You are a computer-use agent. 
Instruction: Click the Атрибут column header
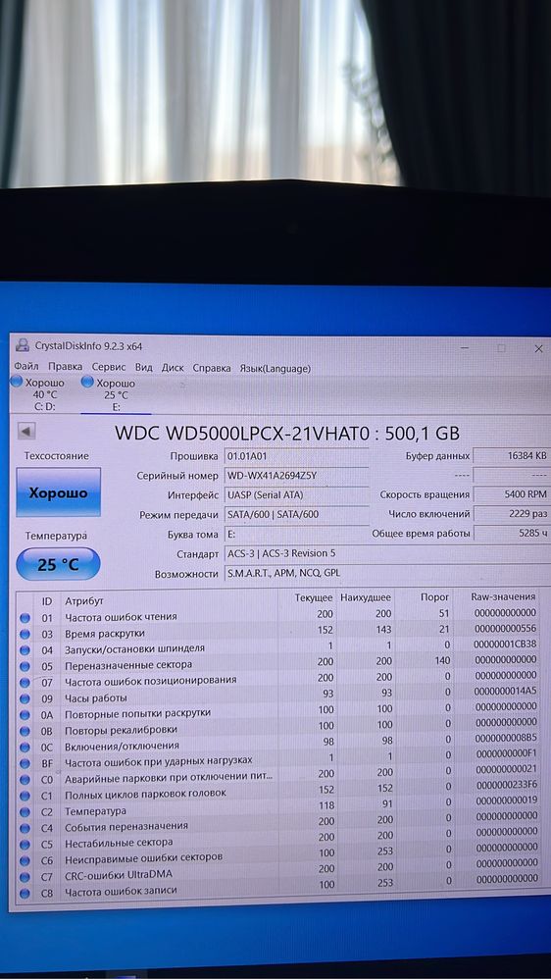84,600
